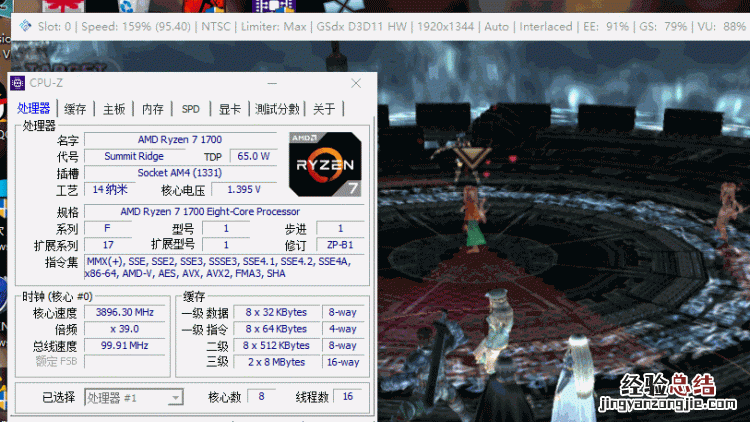
Task: Minimize the CPU-Z window
Action: coord(272,83)
